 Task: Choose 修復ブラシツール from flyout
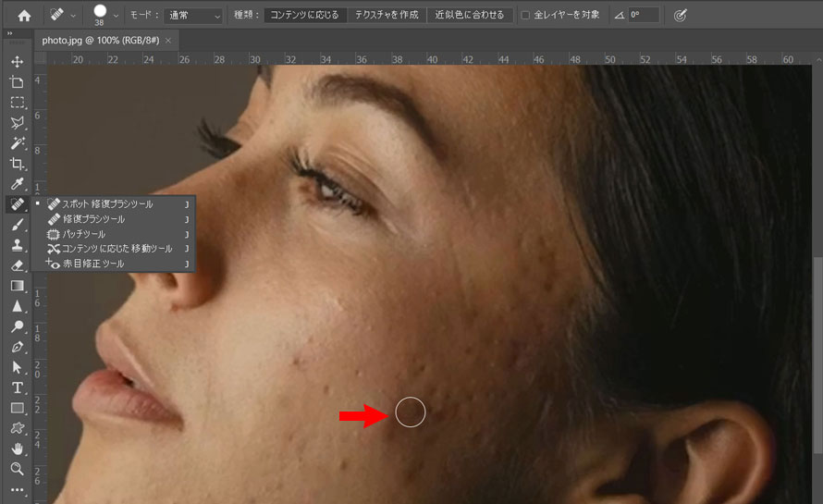114,219
